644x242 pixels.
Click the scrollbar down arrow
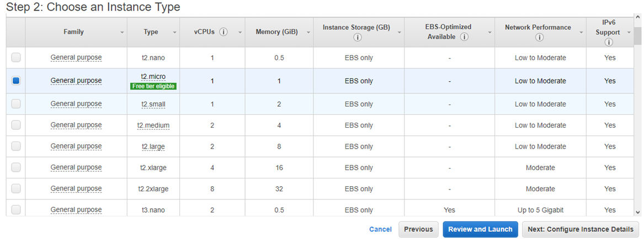tap(637, 212)
